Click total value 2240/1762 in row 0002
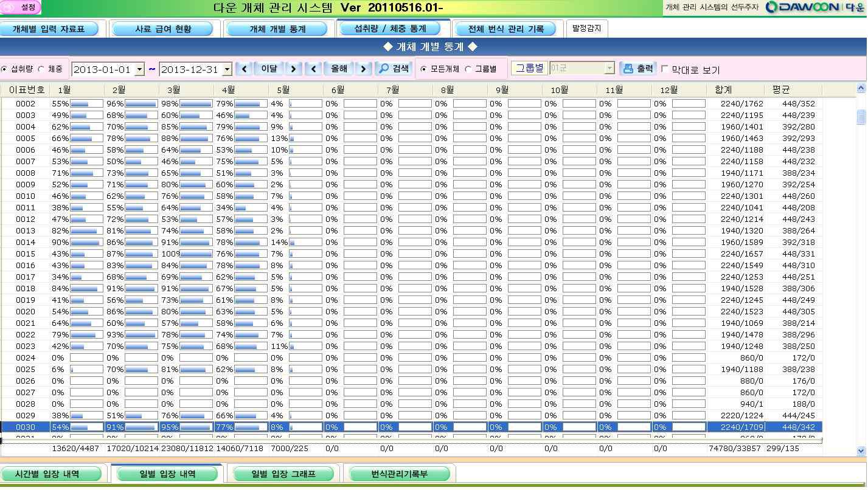This screenshot has height=490, width=868. [x=741, y=104]
